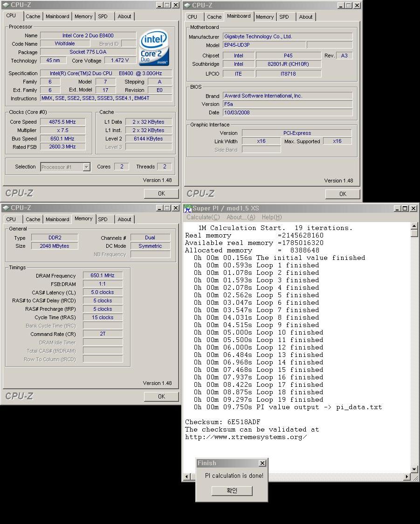Switch to CPU tab in bottom-left Memory CPU-Z window

pyautogui.click(x=11, y=219)
